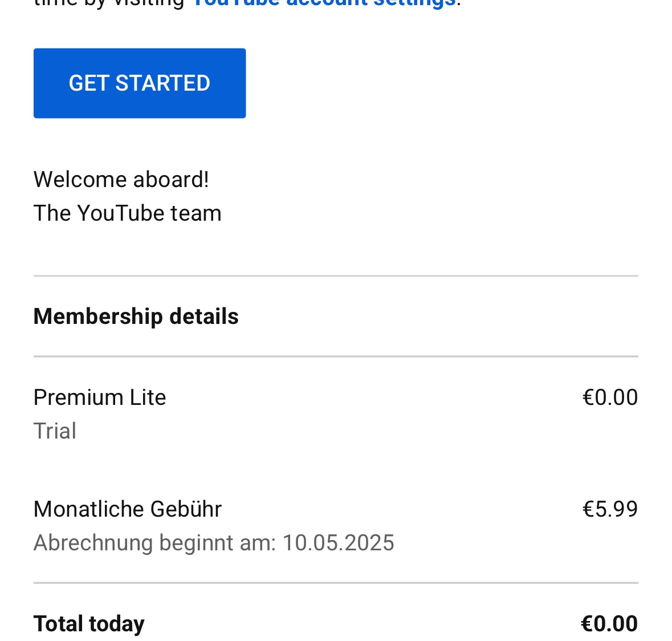Click the Premium Lite €0.00 price

click(x=609, y=397)
